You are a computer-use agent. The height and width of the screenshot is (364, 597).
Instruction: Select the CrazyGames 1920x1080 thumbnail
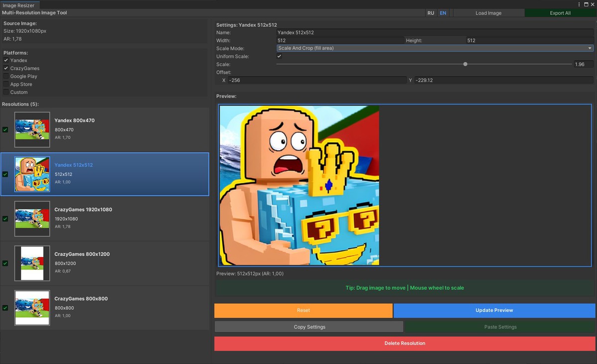32,219
